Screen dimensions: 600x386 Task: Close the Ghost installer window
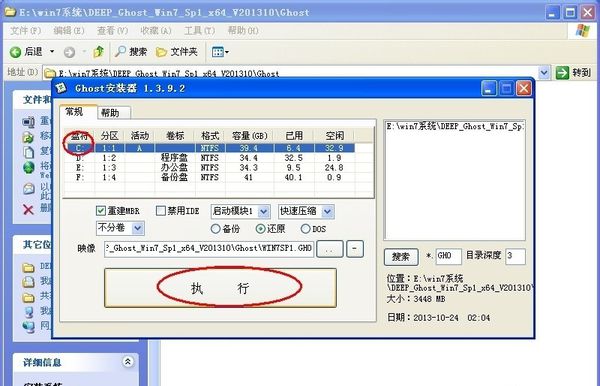pyautogui.click(x=523, y=88)
